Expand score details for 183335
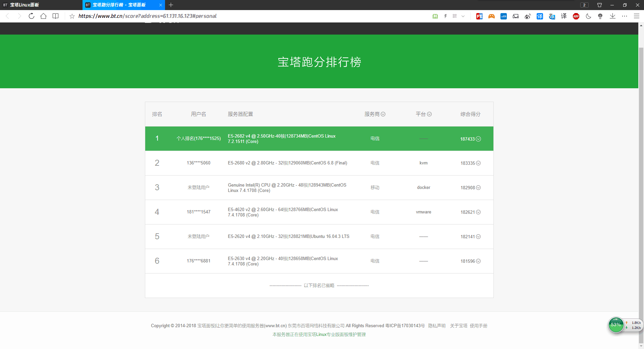Image resolution: width=644 pixels, height=349 pixels. [x=478, y=163]
